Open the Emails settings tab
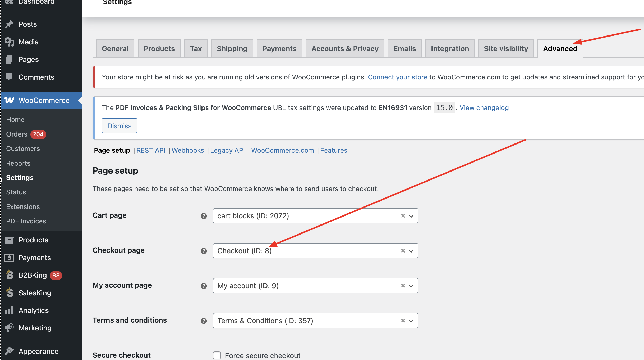Viewport: 644px width, 360px height. (404, 49)
